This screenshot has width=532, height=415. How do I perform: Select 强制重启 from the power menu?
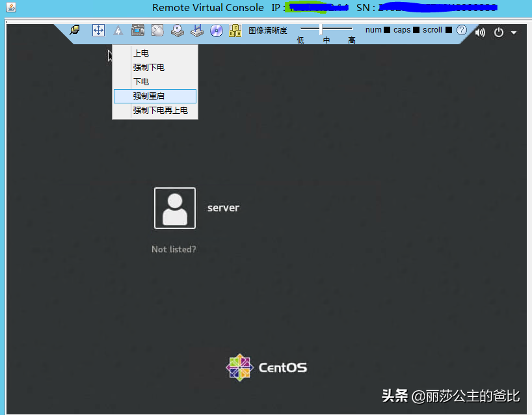(148, 96)
